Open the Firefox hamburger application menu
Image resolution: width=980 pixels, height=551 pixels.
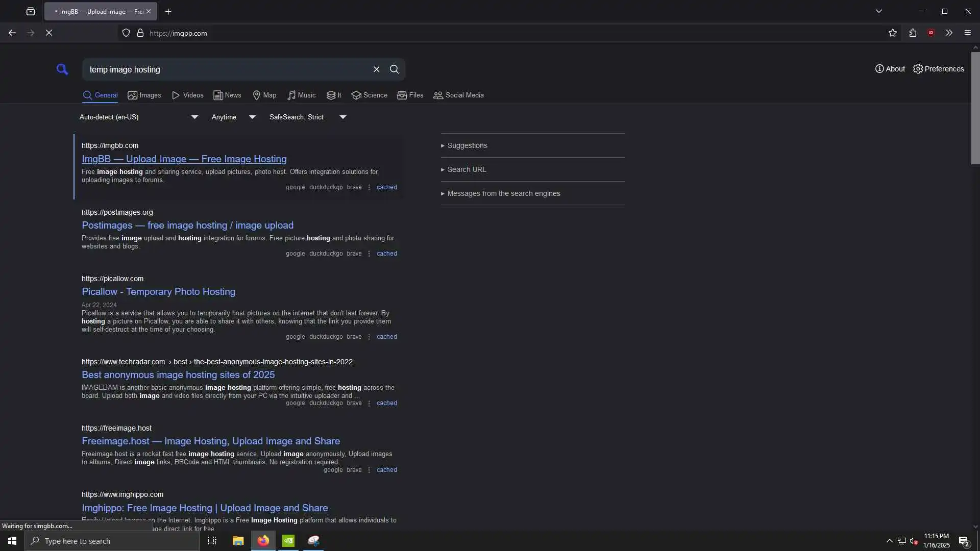[x=967, y=33]
